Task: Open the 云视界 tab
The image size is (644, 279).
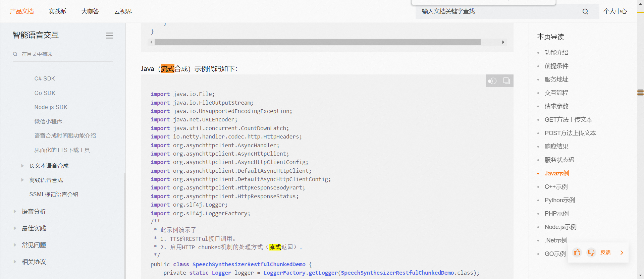Action: (123, 11)
